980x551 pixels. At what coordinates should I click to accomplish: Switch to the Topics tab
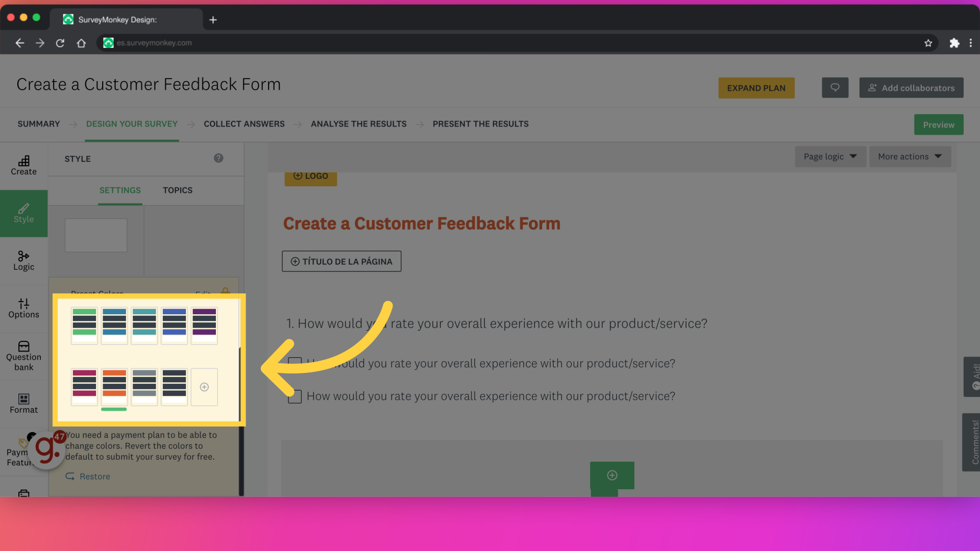(177, 190)
